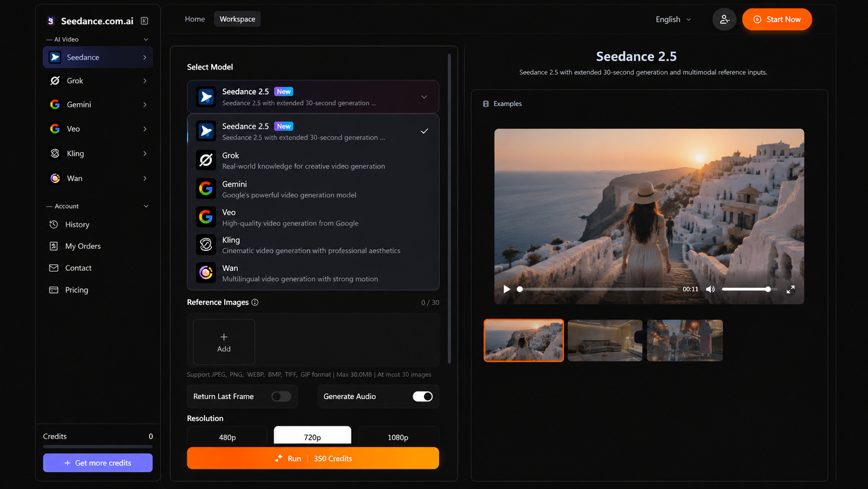
Task: Select the Santorini sunset example thumbnail
Action: pos(524,340)
